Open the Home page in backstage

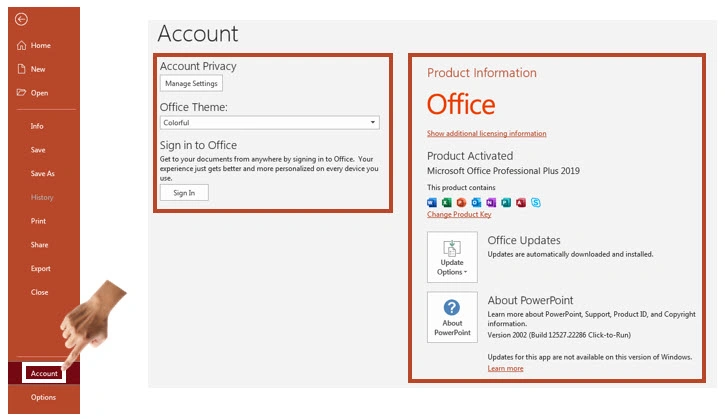point(40,45)
